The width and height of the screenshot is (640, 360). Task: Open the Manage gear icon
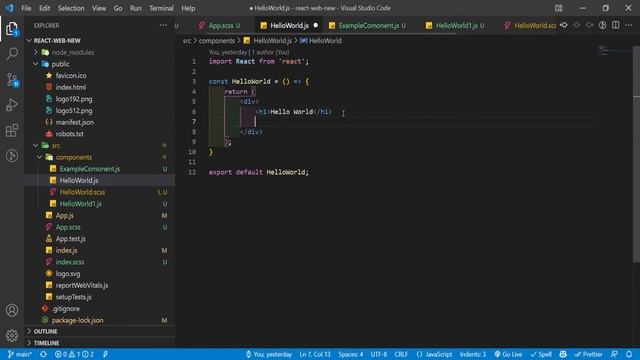pos(12,336)
